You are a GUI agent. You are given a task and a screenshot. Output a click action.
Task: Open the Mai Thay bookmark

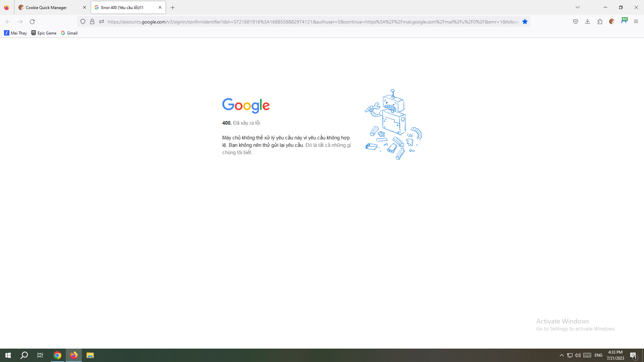(x=15, y=33)
